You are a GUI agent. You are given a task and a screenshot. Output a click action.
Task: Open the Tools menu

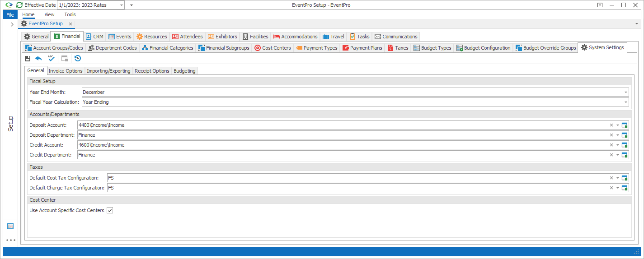[x=70, y=14]
